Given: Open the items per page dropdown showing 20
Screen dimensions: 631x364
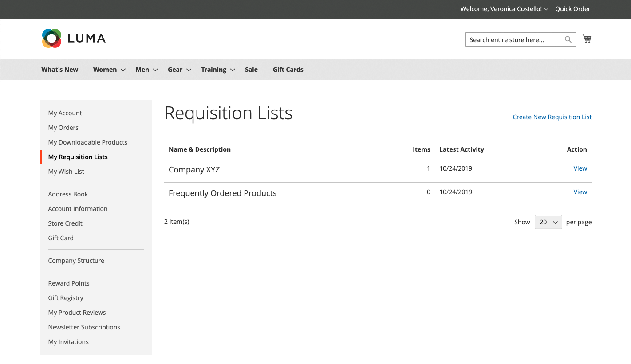Looking at the screenshot, I should pos(548,222).
